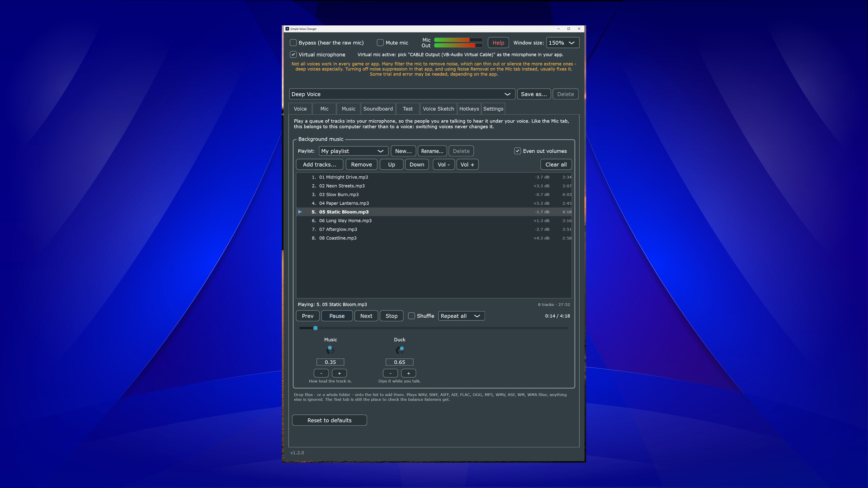
Task: Lower track volume with Vol -
Action: [x=443, y=164]
